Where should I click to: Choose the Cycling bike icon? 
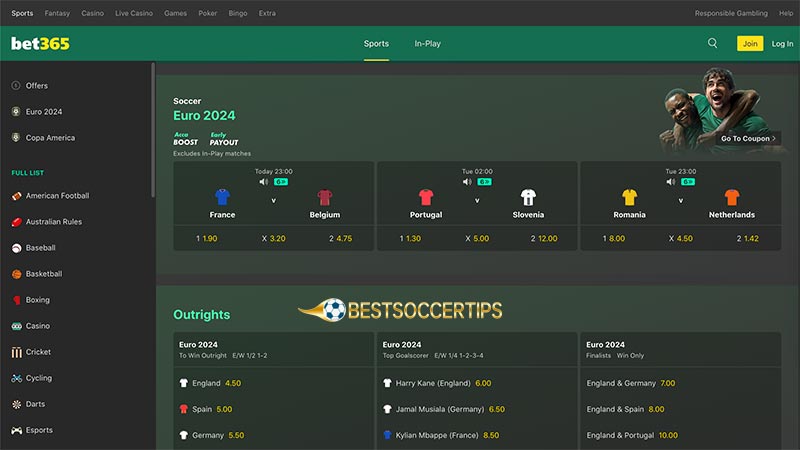coord(16,378)
